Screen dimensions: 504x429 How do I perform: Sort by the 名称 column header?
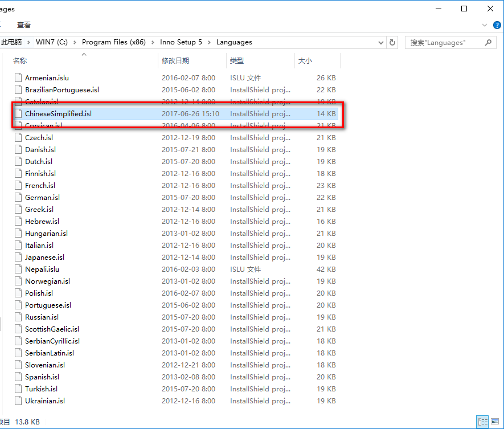[x=20, y=61]
